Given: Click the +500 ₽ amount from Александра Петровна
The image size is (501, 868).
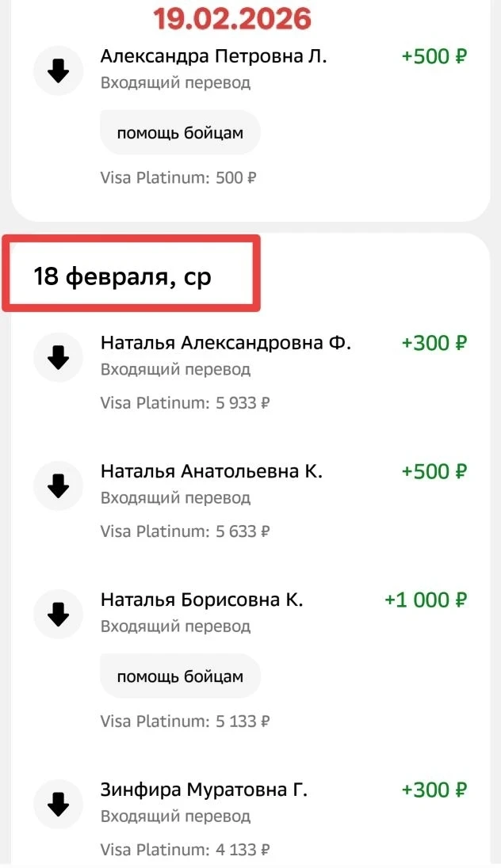Looking at the screenshot, I should (434, 57).
